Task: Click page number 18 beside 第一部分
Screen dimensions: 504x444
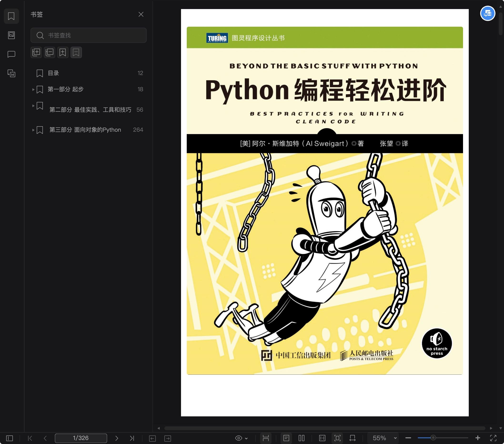Action: [140, 89]
